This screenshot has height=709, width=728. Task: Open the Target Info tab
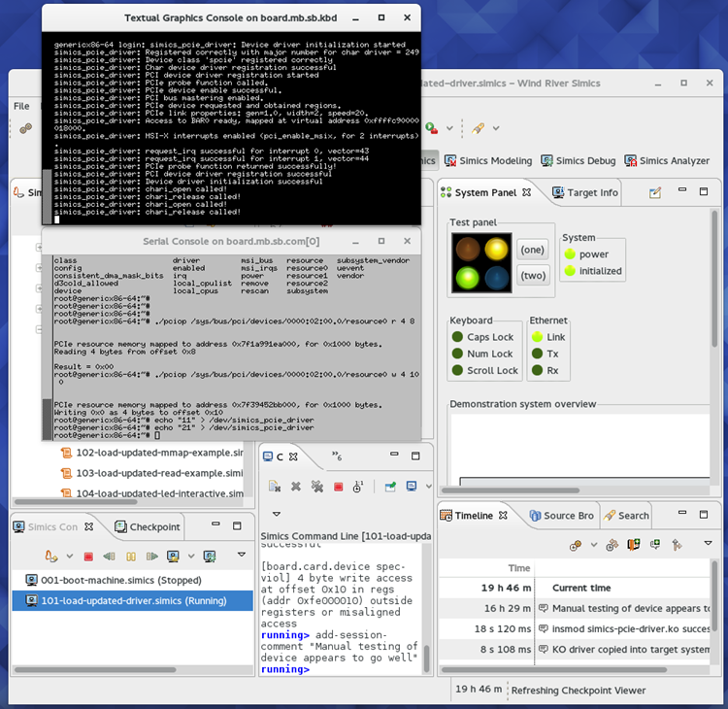tap(585, 192)
